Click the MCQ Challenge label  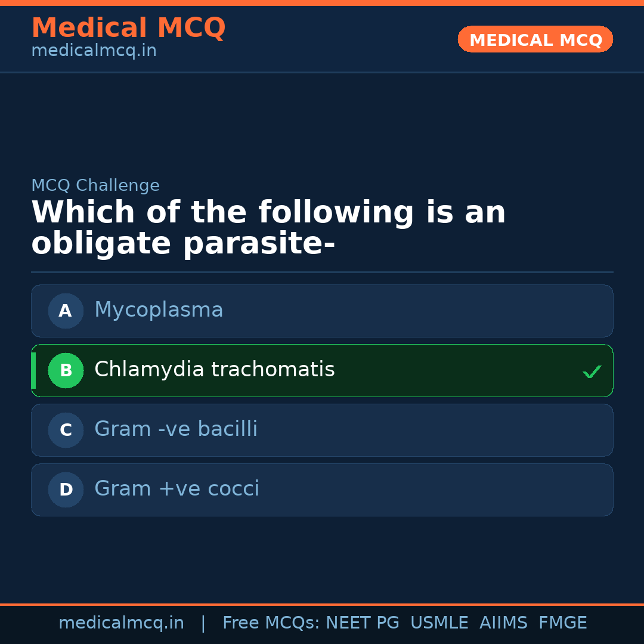click(x=95, y=185)
